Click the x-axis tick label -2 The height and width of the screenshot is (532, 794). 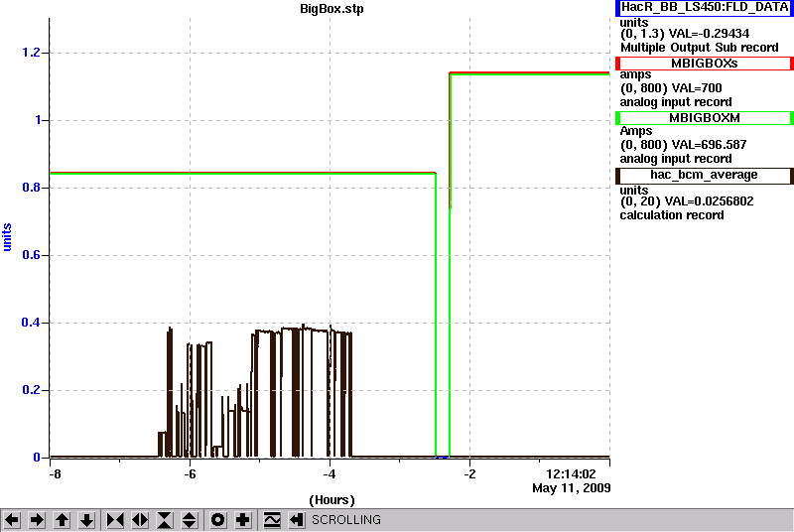coord(469,474)
